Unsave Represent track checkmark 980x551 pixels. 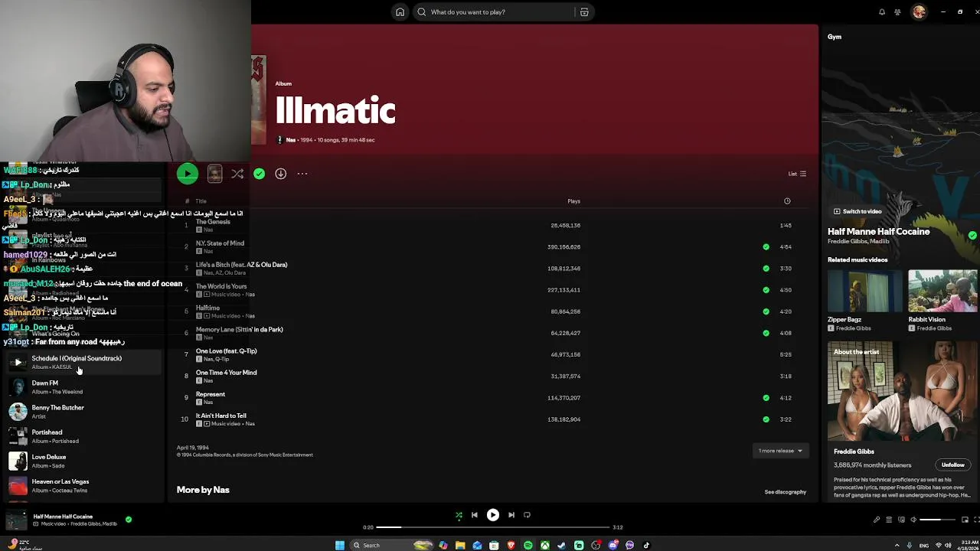[766, 398]
